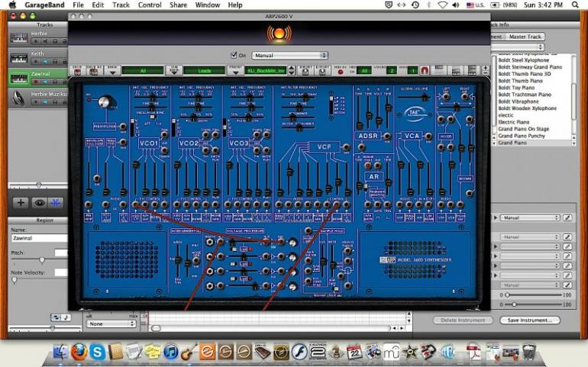Open Spotlight search magnifier in menu bar
Image resolution: width=588 pixels, height=367 pixels.
pyautogui.click(x=575, y=5)
